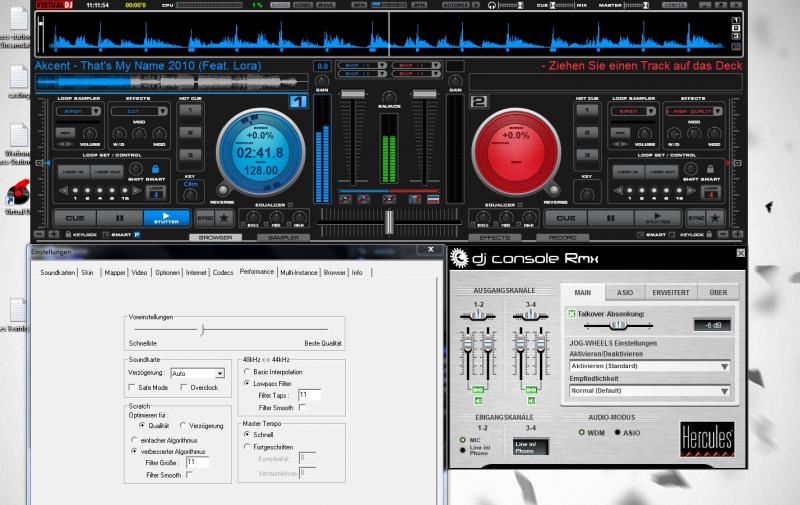The height and width of the screenshot is (505, 800).
Task: Click the Loop In button on deck 1
Action: [x=73, y=172]
